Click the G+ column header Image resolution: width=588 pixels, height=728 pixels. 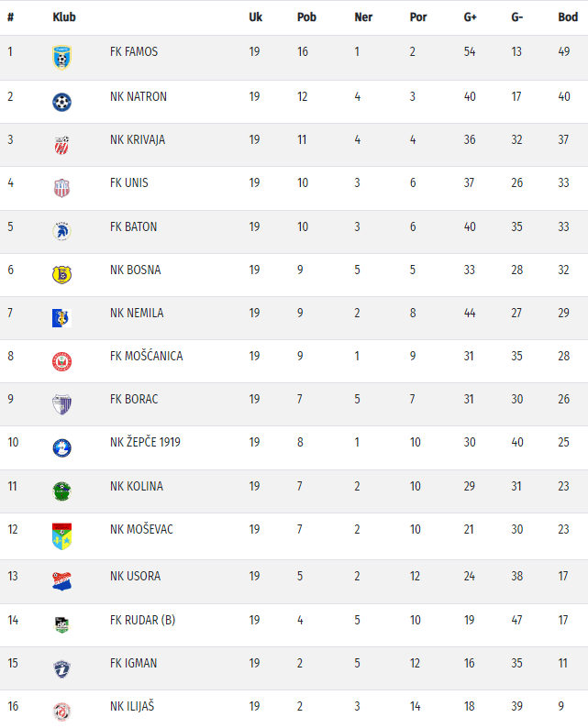coord(470,17)
